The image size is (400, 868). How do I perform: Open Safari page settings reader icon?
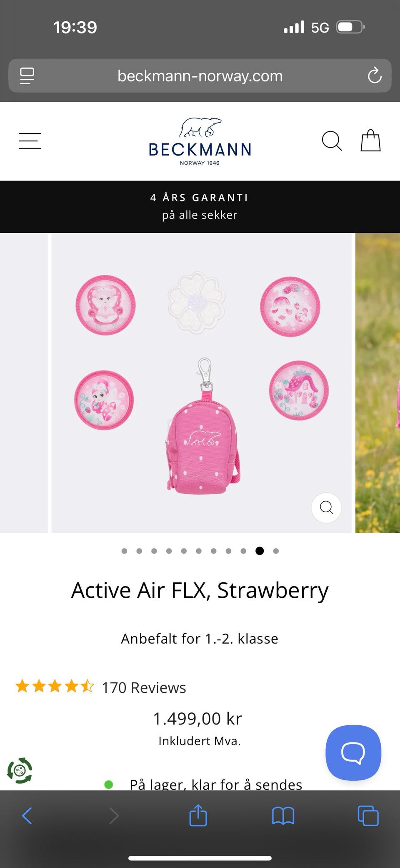pos(27,76)
